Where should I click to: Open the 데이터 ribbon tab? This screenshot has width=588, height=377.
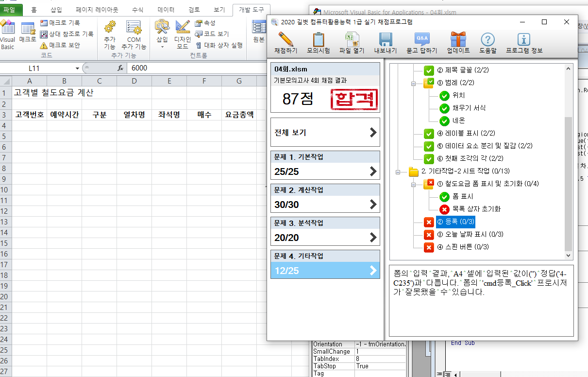[x=167, y=9]
